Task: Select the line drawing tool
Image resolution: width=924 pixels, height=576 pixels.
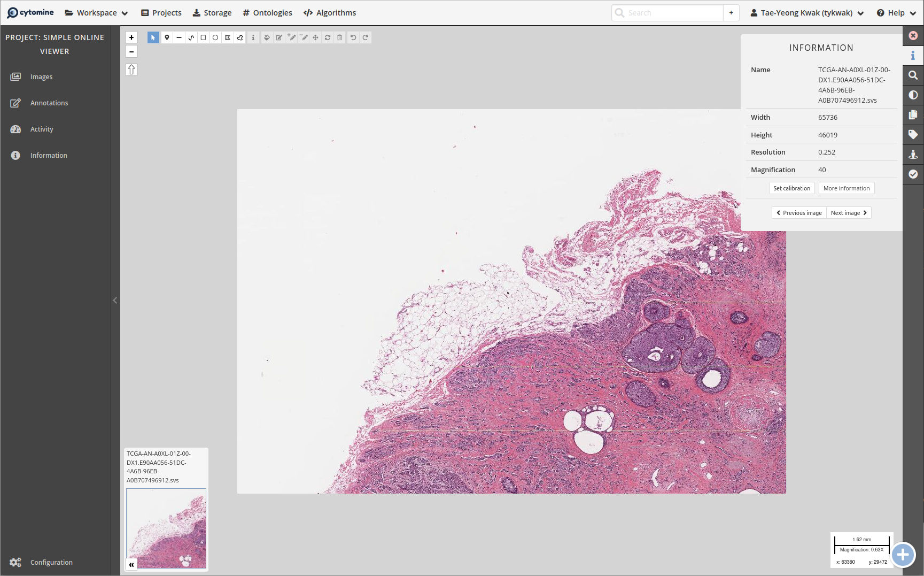Action: coord(179,37)
